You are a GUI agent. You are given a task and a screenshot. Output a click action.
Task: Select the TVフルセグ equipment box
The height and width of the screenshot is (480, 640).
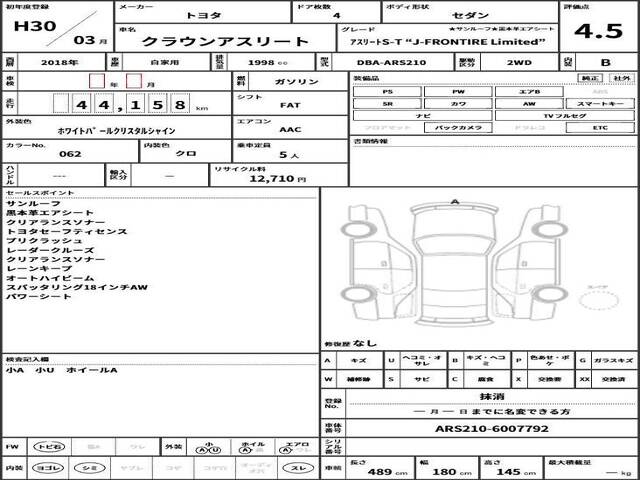(x=565, y=116)
